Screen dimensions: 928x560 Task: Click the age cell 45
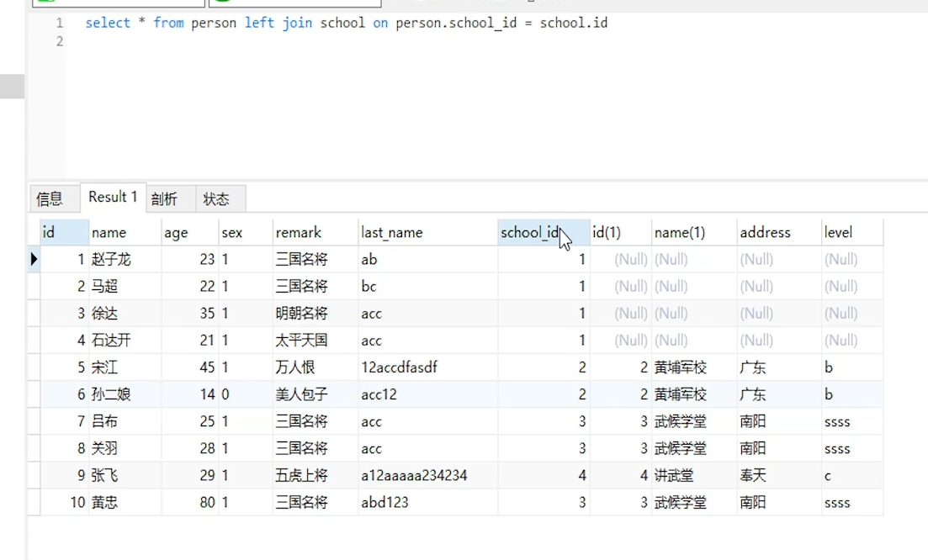(x=190, y=367)
